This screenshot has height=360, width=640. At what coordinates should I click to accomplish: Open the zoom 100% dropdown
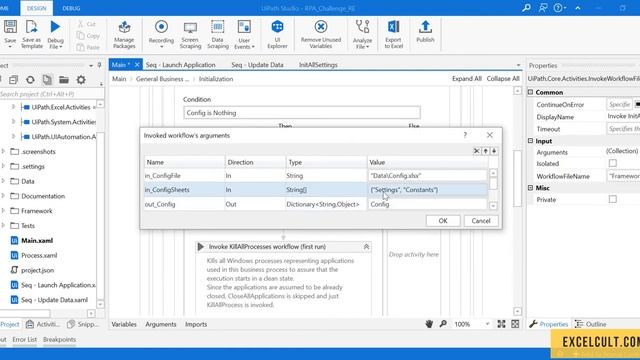[x=487, y=324]
